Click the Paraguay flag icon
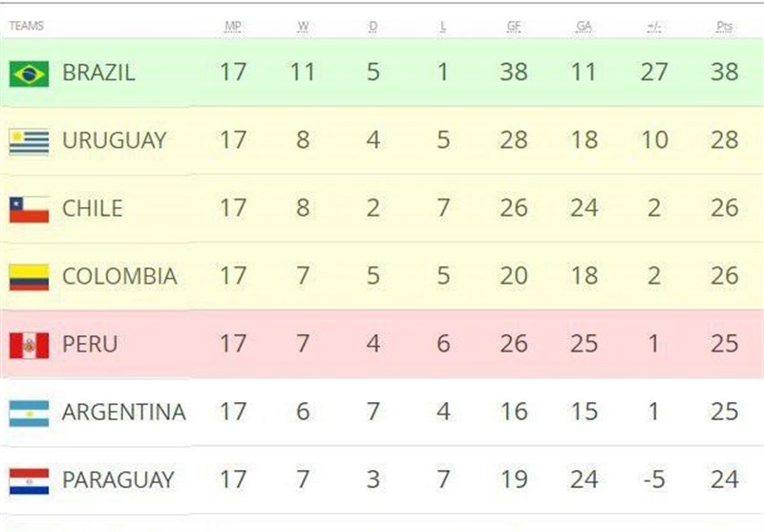The height and width of the screenshot is (532, 764). (x=29, y=480)
